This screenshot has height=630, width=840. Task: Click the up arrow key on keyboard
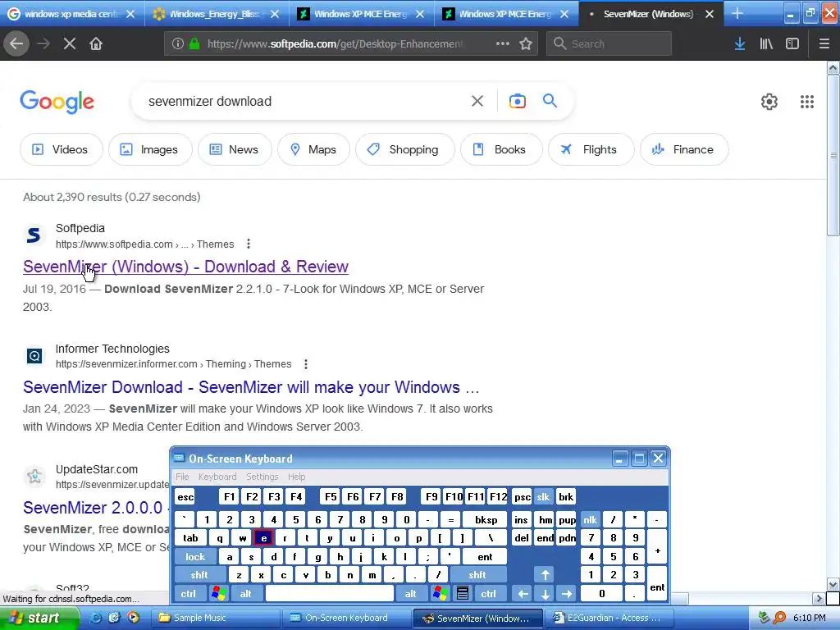(545, 575)
